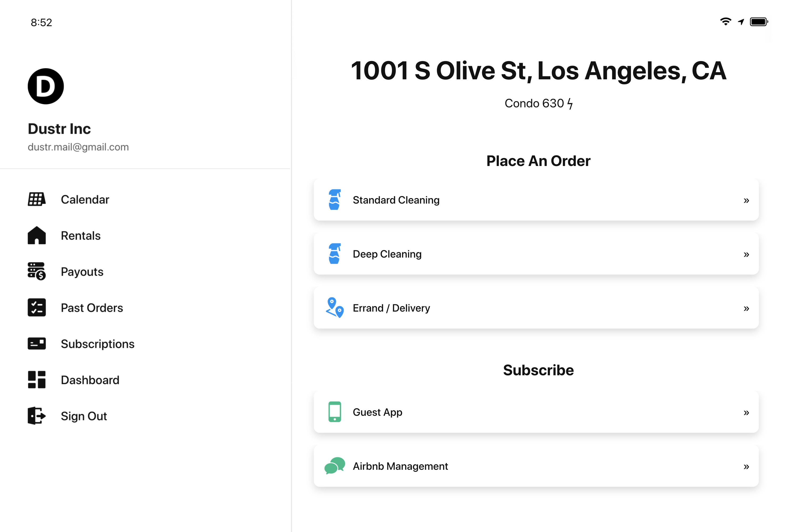This screenshot has width=789, height=532.
Task: Click the dustr.mail@gmail.com email text
Action: [x=78, y=147]
